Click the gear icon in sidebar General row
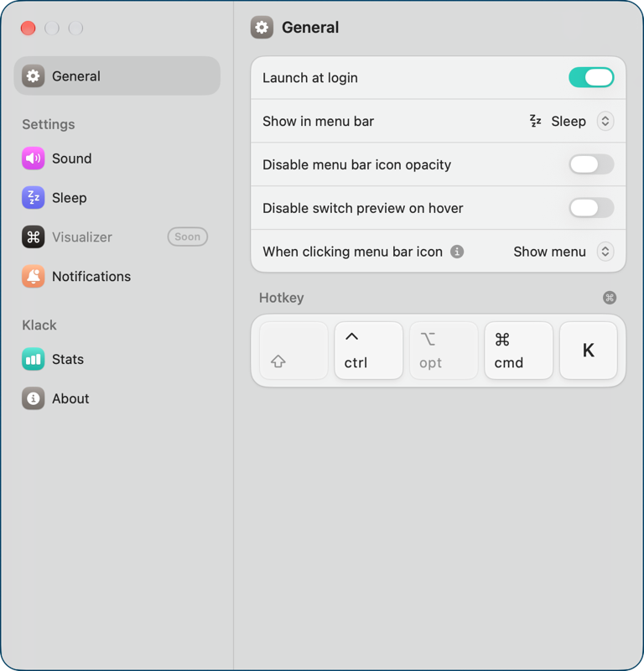Image resolution: width=644 pixels, height=671 pixels. click(33, 75)
